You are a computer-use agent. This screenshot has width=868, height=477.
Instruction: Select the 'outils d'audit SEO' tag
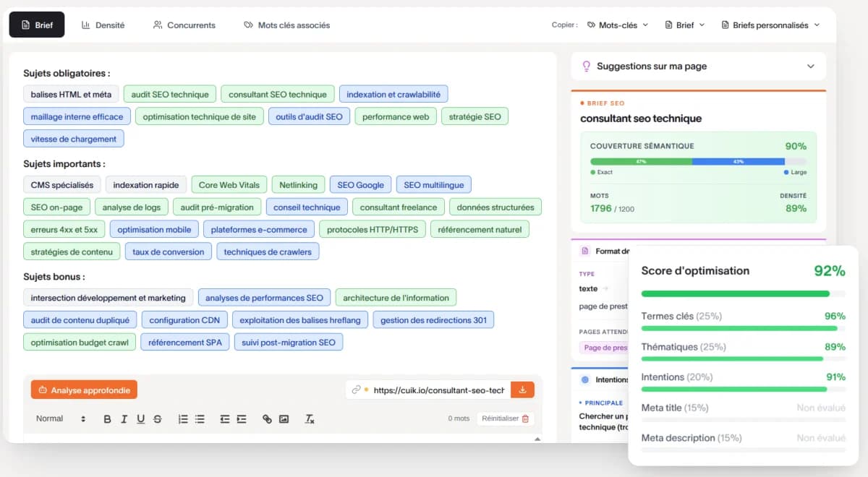coord(309,116)
